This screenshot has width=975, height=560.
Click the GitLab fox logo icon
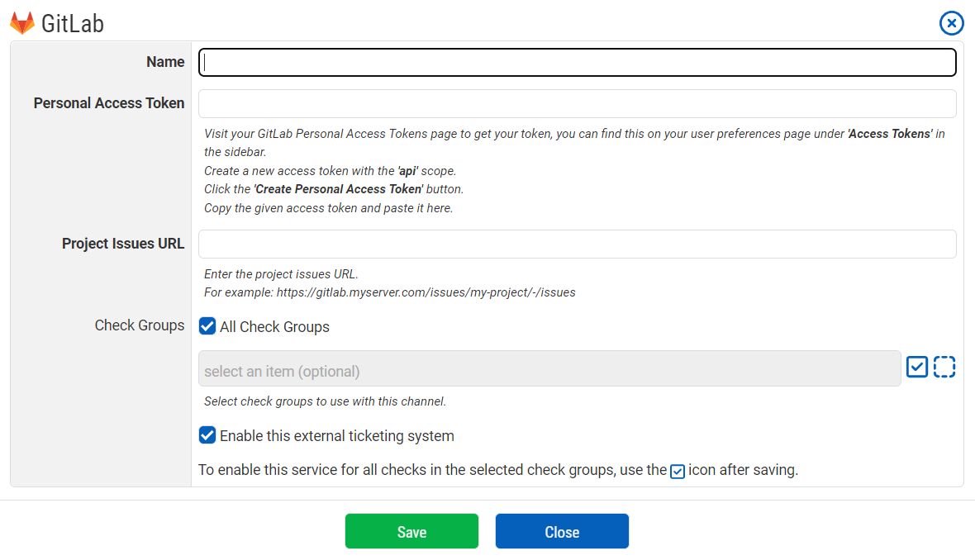(22, 23)
